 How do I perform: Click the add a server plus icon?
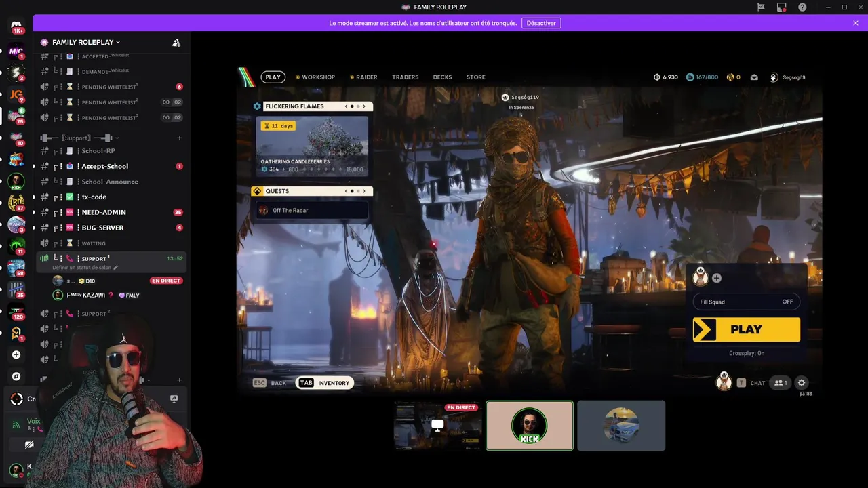[16, 354]
